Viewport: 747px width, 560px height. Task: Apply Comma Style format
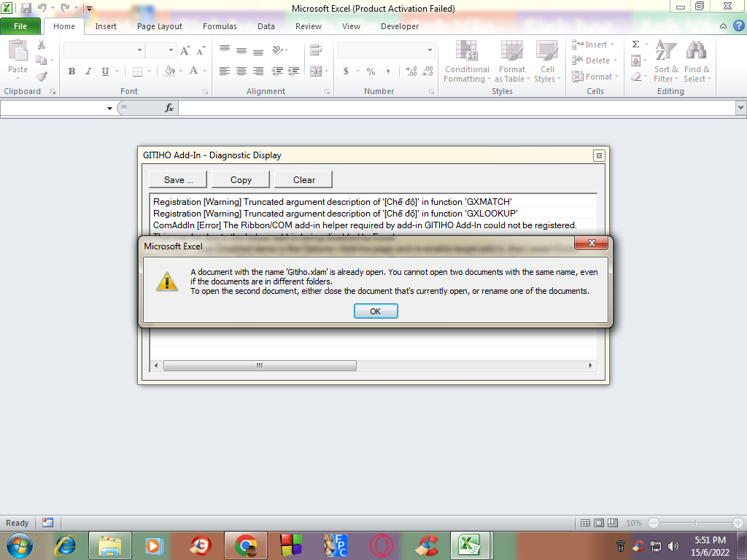click(x=388, y=71)
